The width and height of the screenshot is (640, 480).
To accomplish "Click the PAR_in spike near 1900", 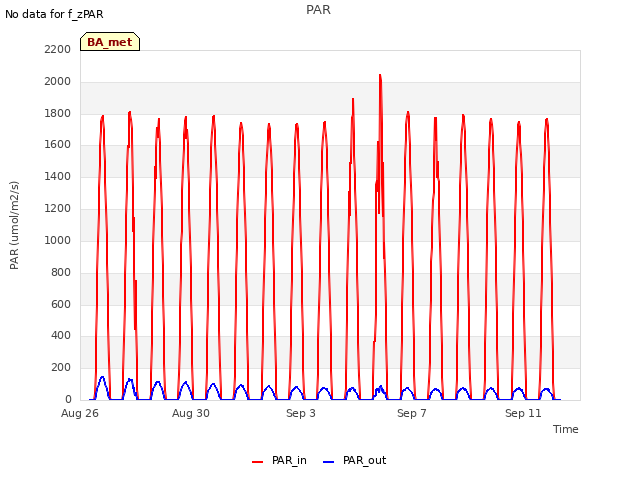I will (353, 99).
